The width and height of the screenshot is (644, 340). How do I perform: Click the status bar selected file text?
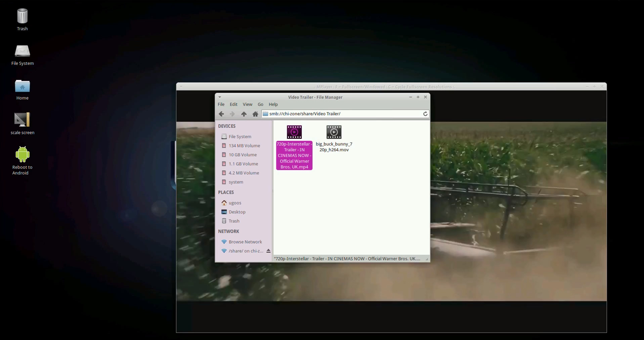[347, 259]
